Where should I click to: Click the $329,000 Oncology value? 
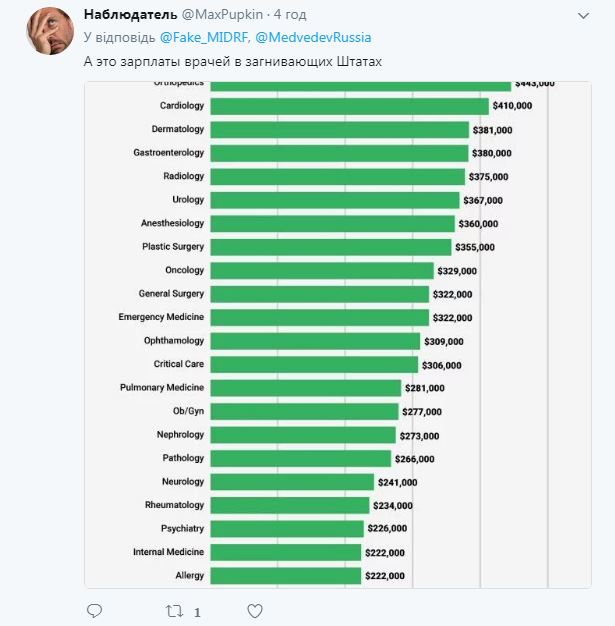457,271
